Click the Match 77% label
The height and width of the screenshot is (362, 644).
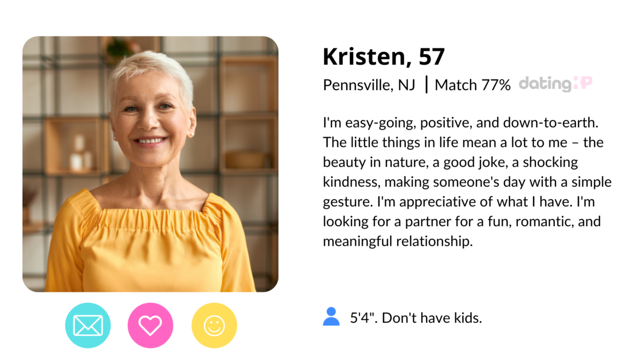click(x=472, y=85)
